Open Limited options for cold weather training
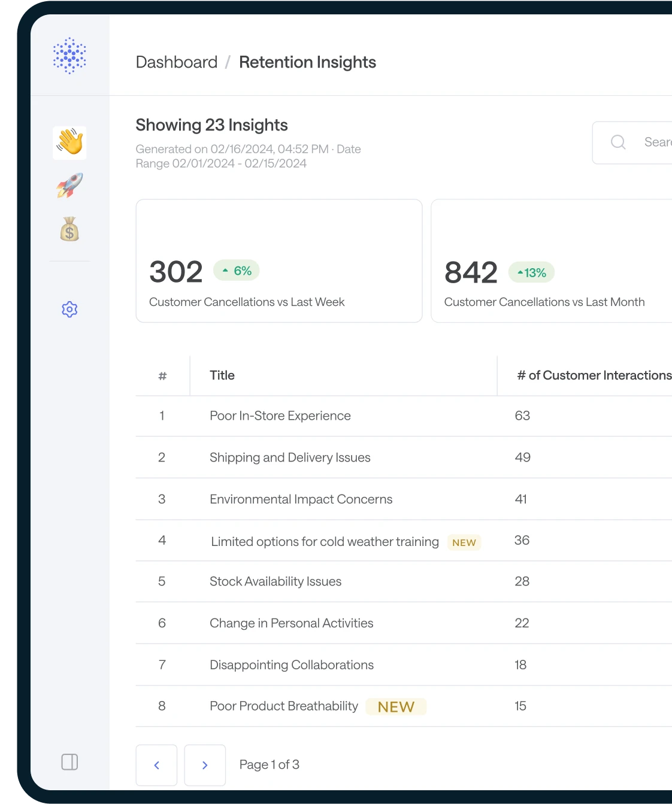 point(325,542)
